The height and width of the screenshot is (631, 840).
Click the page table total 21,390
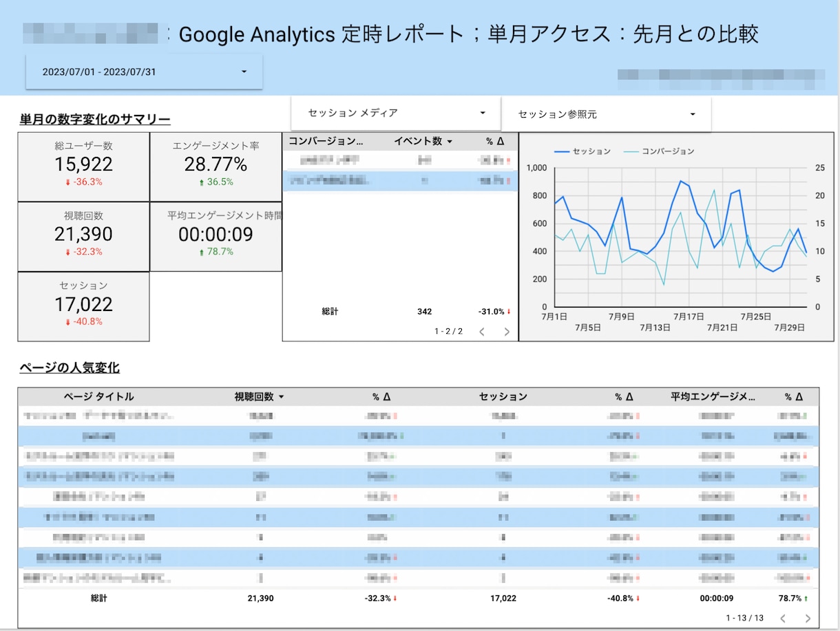click(260, 599)
